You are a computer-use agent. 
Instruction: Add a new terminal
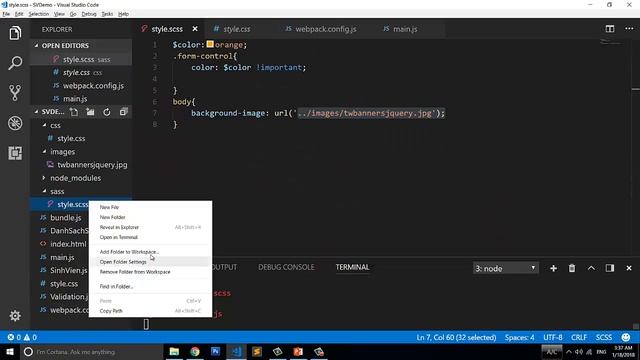[553, 268]
